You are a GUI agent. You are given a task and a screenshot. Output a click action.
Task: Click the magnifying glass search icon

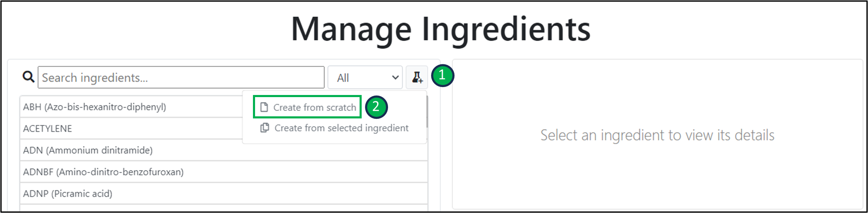click(x=28, y=77)
